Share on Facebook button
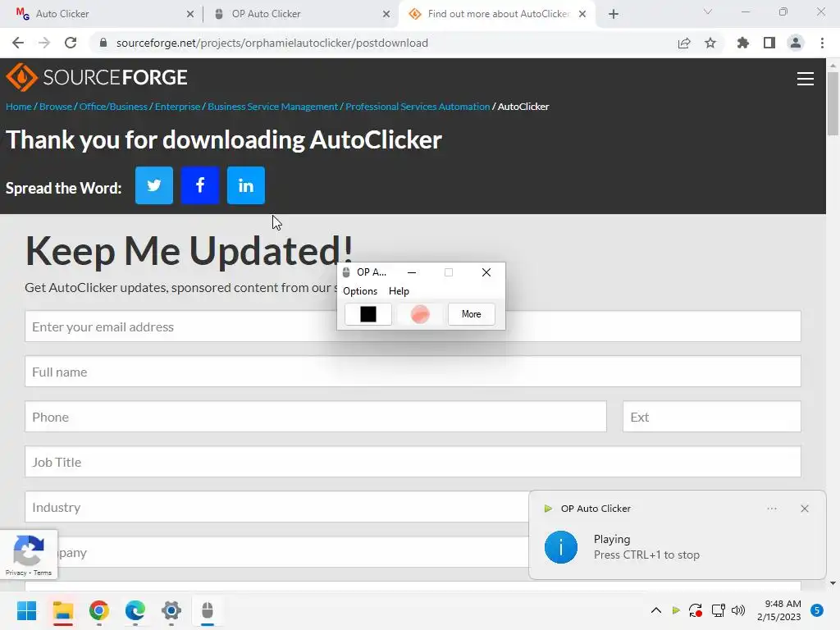This screenshot has width=840, height=630. pyautogui.click(x=200, y=185)
